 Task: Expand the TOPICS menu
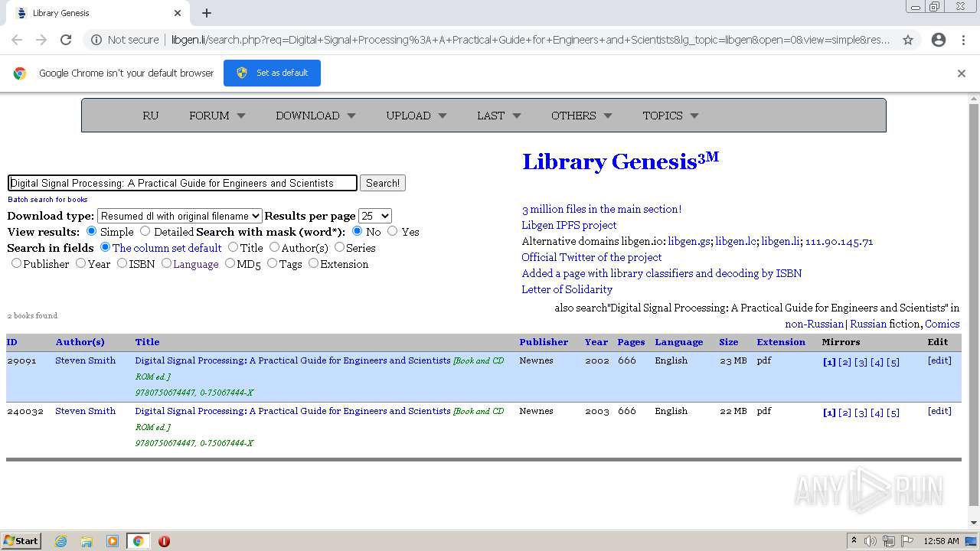click(x=670, y=116)
